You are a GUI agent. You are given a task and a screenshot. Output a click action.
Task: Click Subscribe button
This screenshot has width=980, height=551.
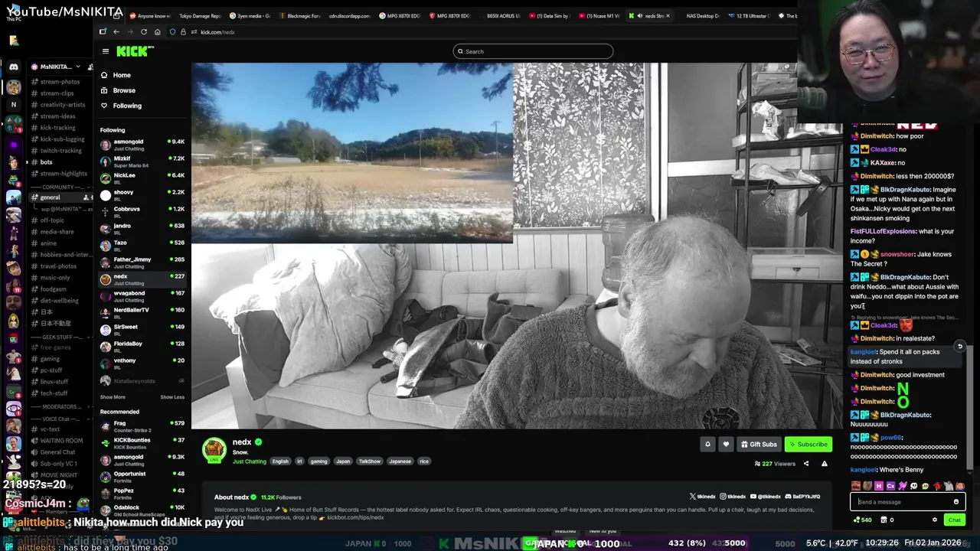[808, 444]
